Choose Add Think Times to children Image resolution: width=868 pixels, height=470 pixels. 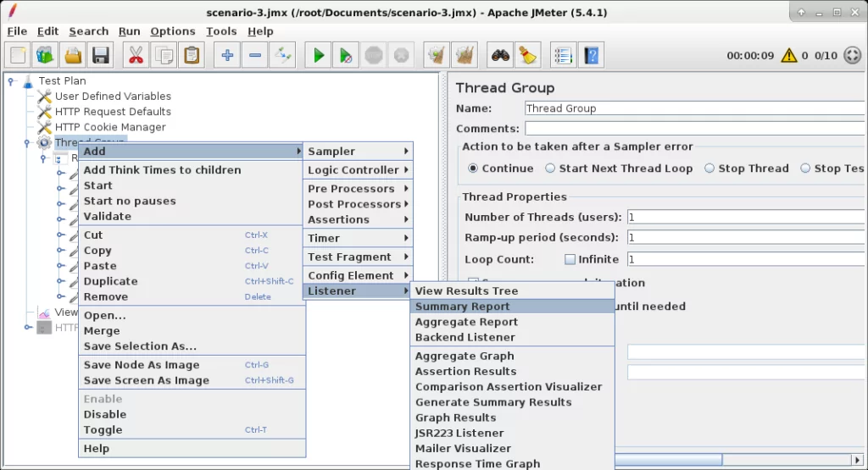(x=192, y=170)
